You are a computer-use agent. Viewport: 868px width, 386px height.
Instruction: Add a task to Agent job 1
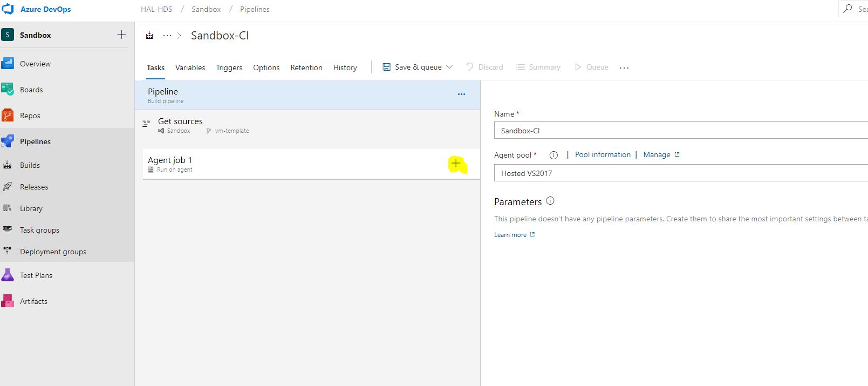pyautogui.click(x=456, y=163)
